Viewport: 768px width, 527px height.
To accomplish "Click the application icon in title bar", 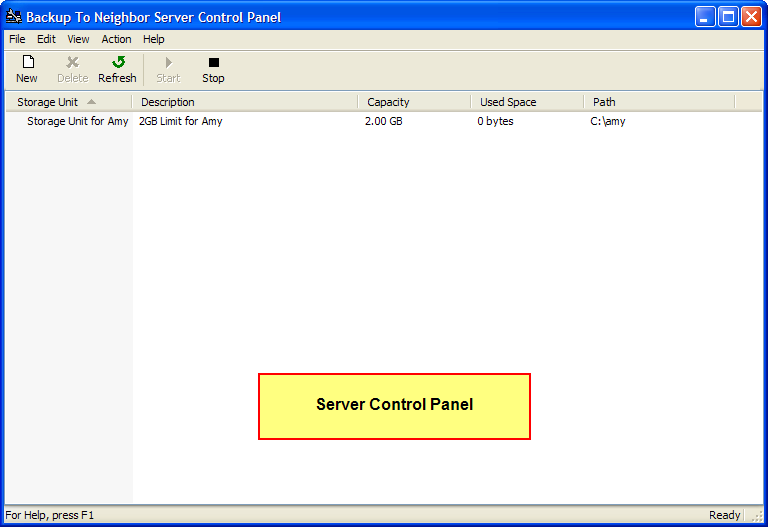I will point(14,17).
